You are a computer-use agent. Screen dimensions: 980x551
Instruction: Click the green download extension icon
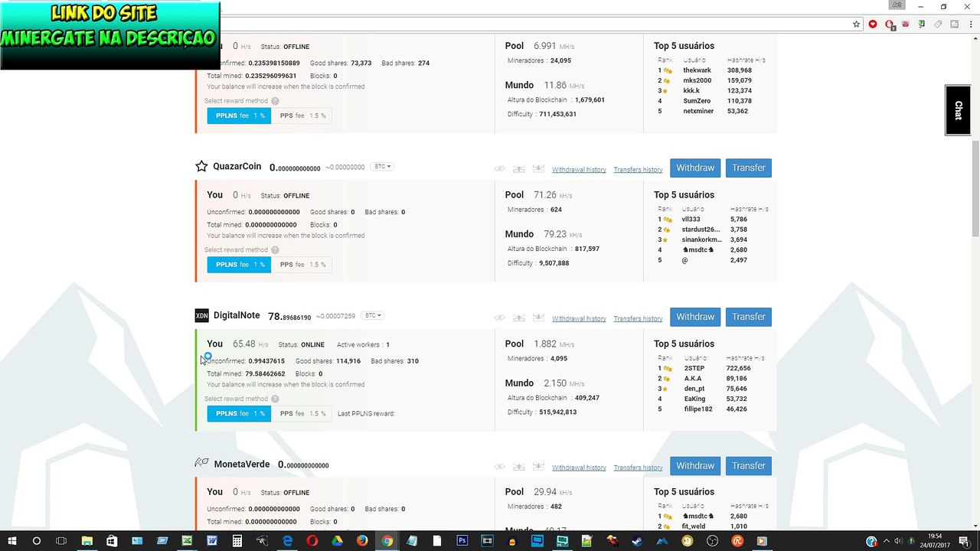tap(923, 24)
